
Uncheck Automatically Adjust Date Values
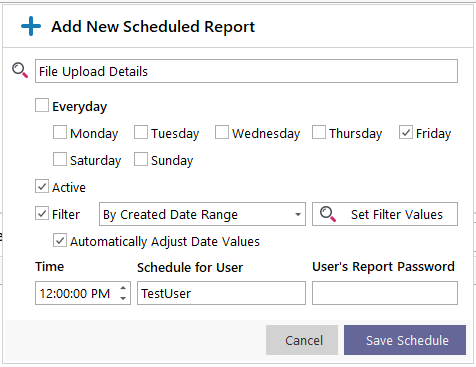[60, 240]
